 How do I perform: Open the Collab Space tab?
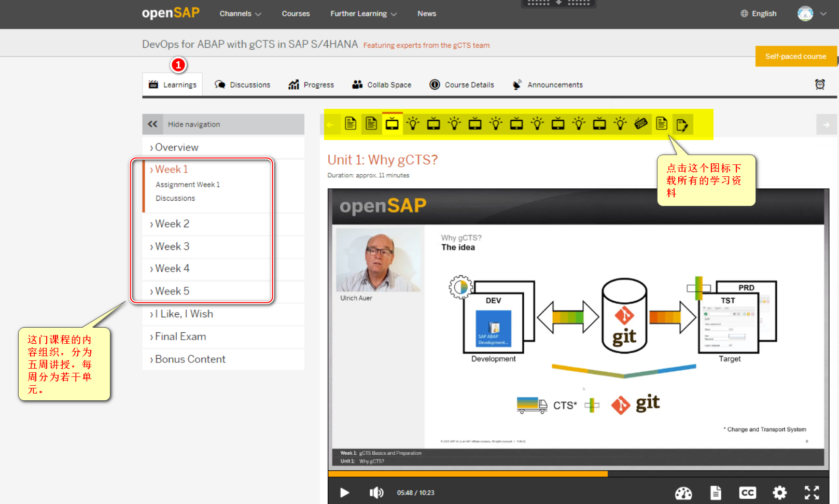click(382, 85)
